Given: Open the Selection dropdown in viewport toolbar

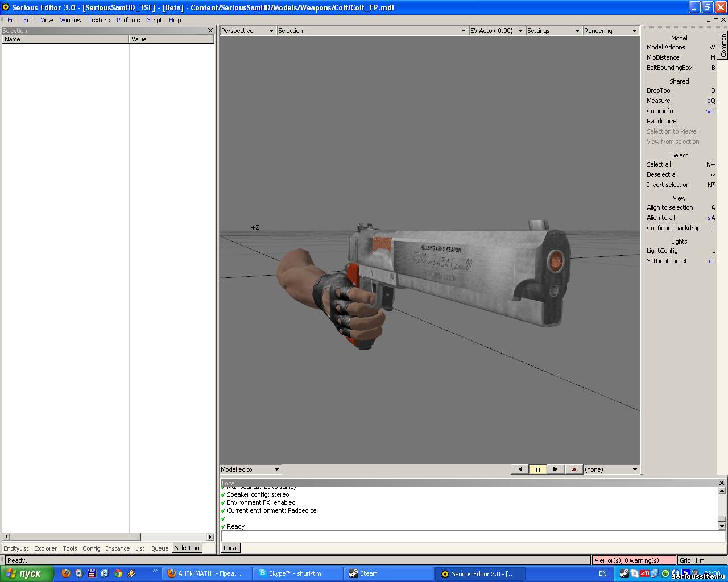Looking at the screenshot, I should coord(372,31).
